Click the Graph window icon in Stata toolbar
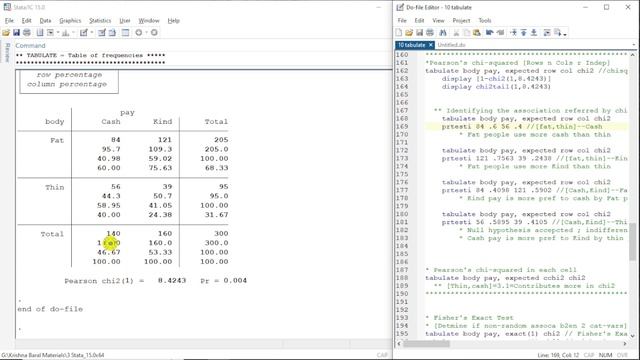Viewport: 640px width, 360px height. (x=65, y=33)
